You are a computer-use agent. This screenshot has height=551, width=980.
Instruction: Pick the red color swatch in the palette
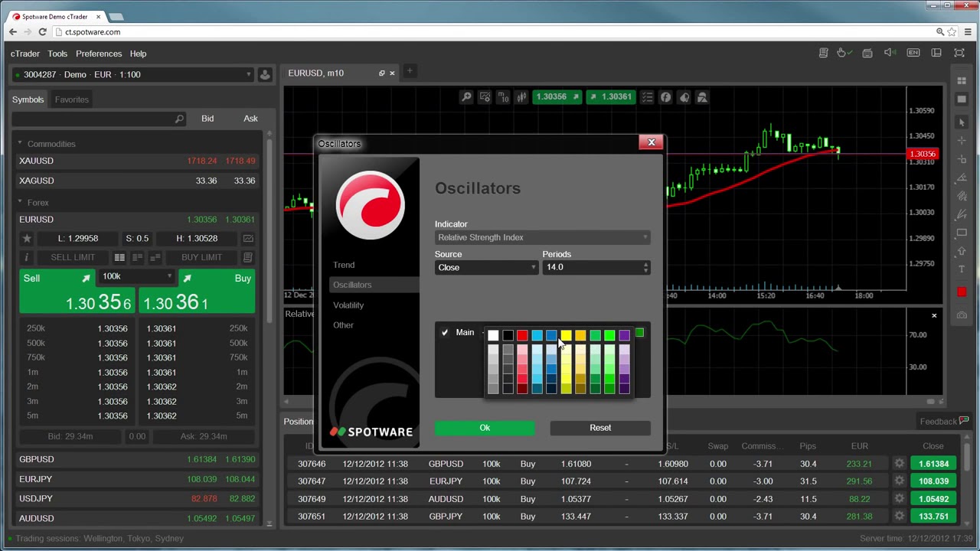522,335
